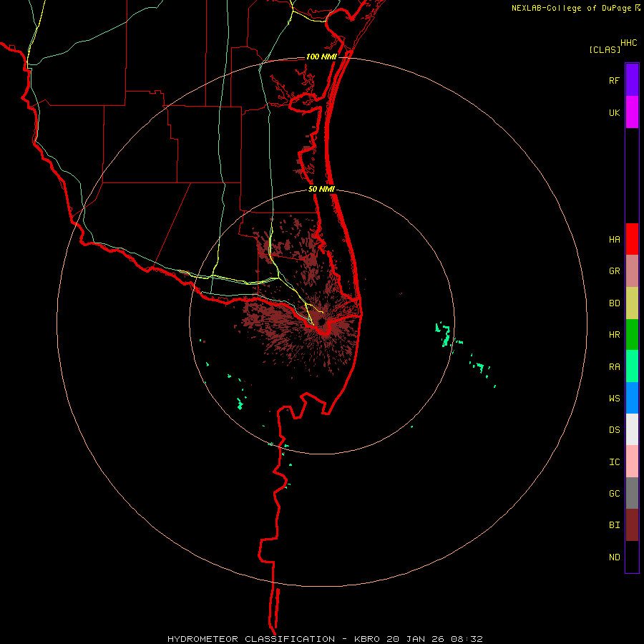Click the GC gray legend swatch
This screenshot has height=644, width=644.
click(x=632, y=493)
